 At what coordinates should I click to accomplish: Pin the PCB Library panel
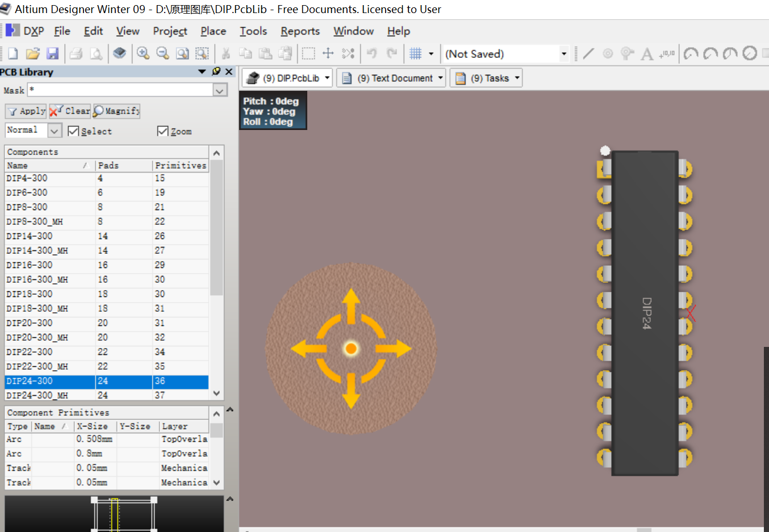click(216, 71)
